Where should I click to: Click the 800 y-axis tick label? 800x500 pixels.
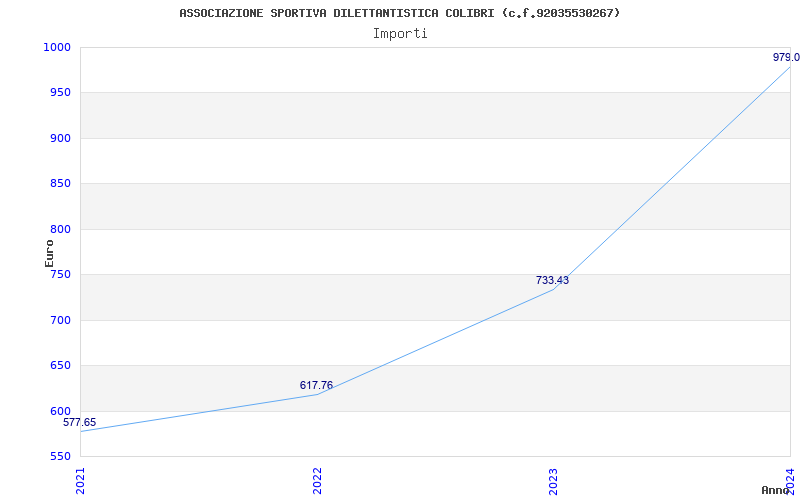tap(60, 229)
